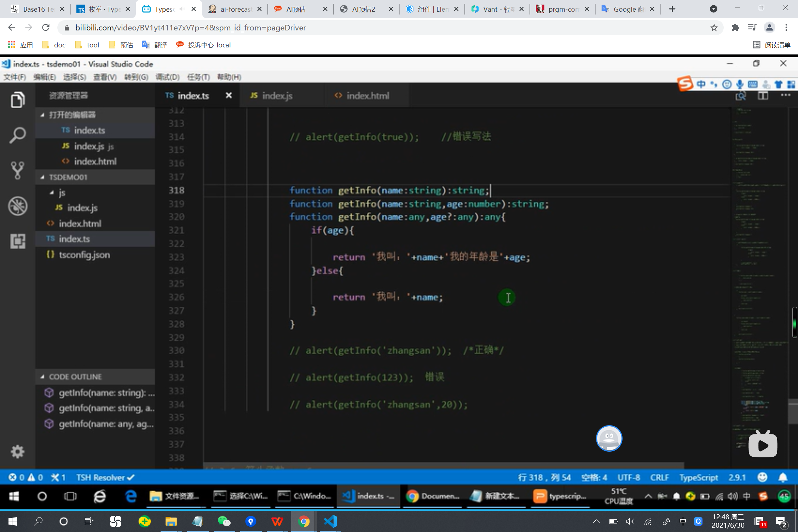Viewport: 798px width, 532px height.
Task: Open Source Control view in activity bar
Action: (17, 171)
